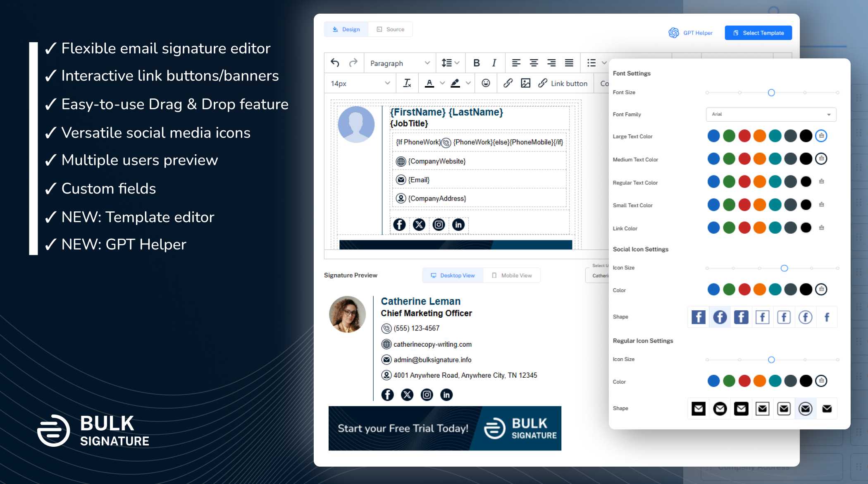Image resolution: width=868 pixels, height=484 pixels.
Task: Click the clear formatting icon
Action: tap(407, 83)
